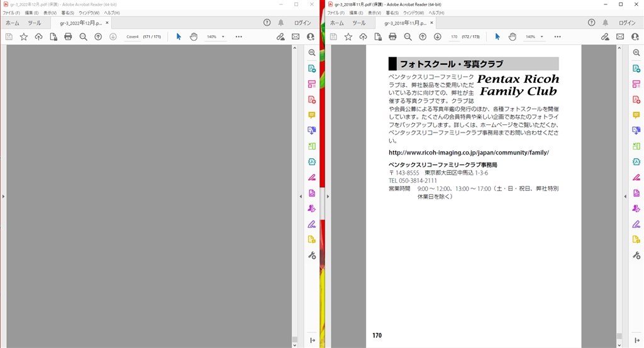Expand tools pane labels in left window
644x348 pixels.
[313, 340]
